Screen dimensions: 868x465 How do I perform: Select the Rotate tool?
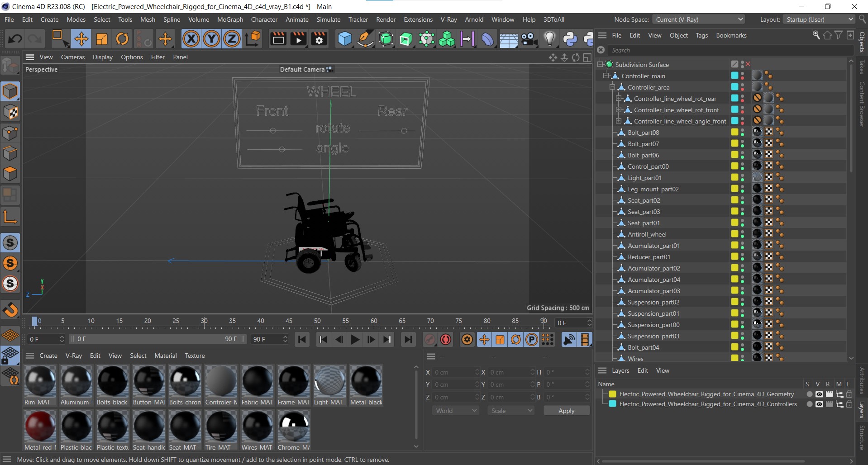coord(122,39)
